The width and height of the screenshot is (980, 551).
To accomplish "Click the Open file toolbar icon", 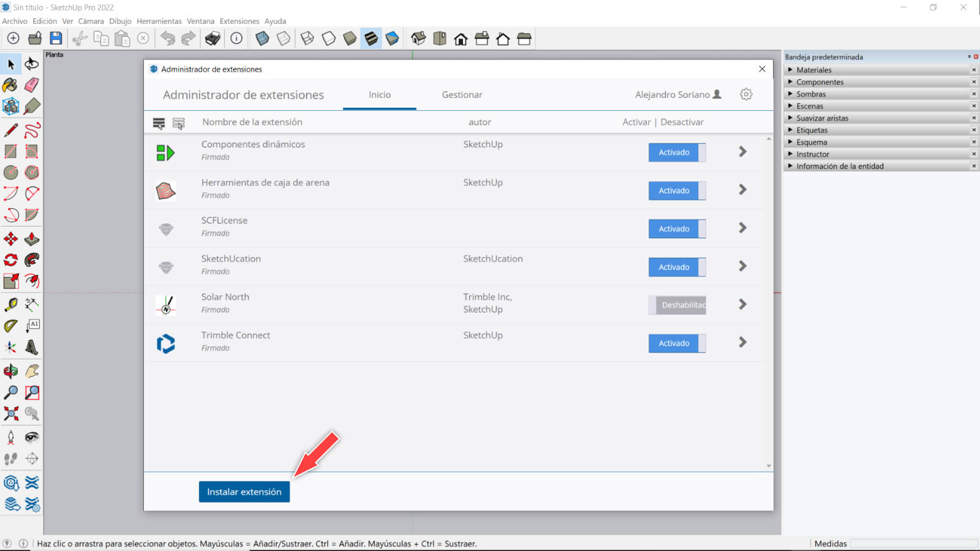I will coord(35,39).
